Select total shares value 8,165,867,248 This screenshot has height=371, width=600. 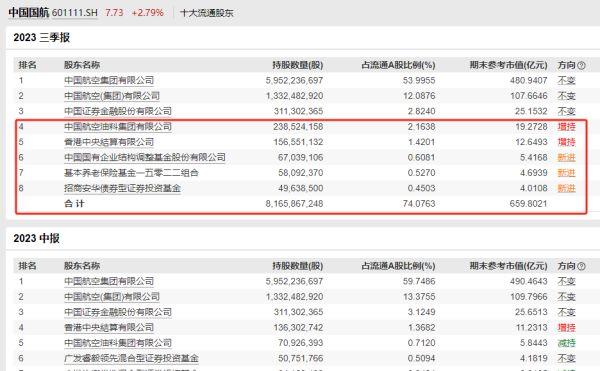(294, 204)
